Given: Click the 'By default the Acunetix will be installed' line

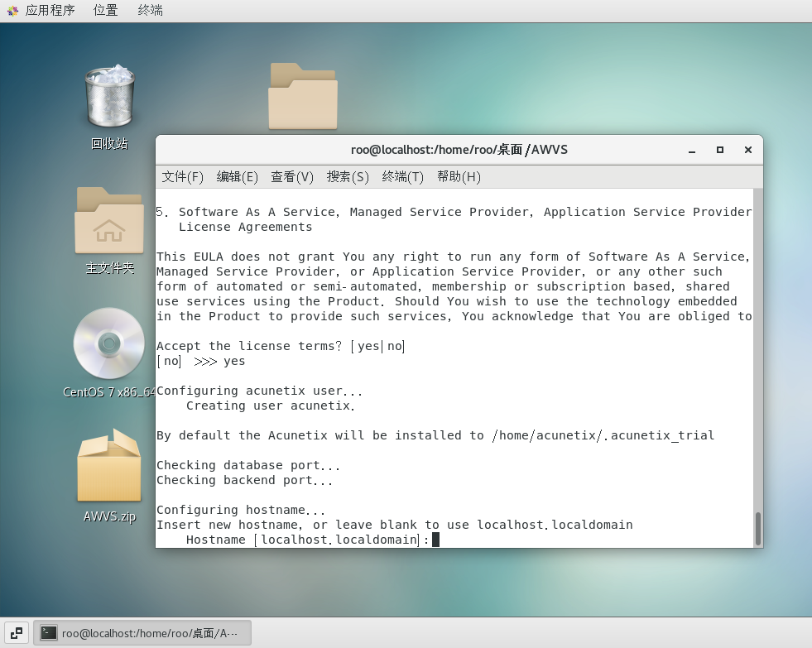Looking at the screenshot, I should click(x=435, y=436).
